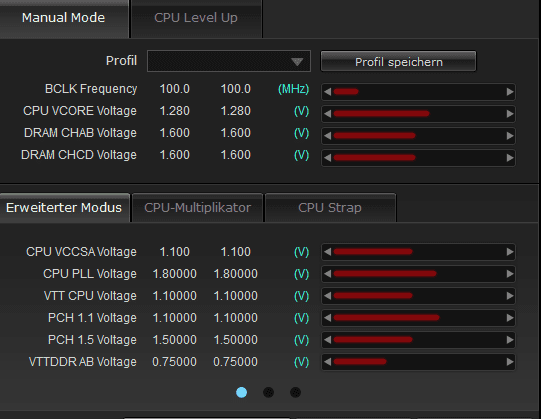Click BCLK Frequency label

tap(91, 89)
